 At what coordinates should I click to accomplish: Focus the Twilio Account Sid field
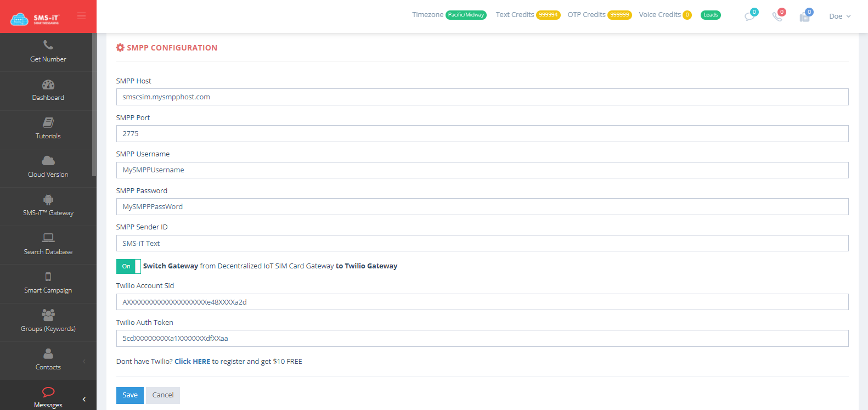click(482, 302)
